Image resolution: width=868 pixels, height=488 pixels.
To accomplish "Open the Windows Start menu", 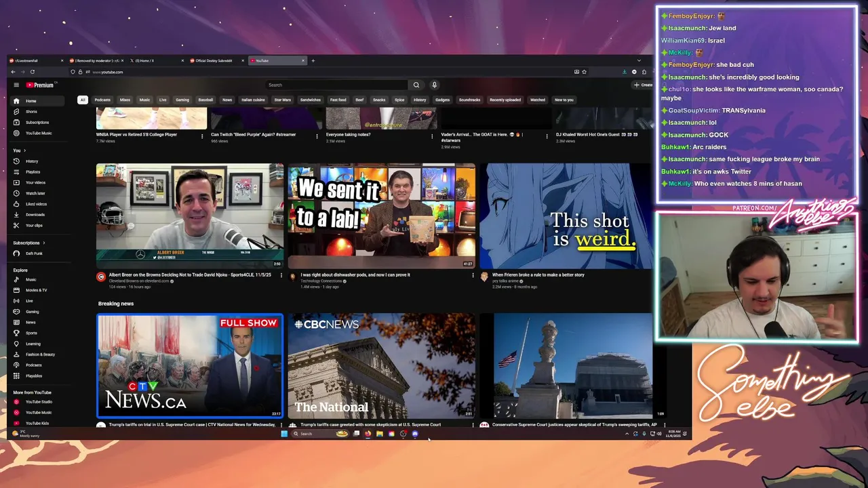I will (x=284, y=434).
